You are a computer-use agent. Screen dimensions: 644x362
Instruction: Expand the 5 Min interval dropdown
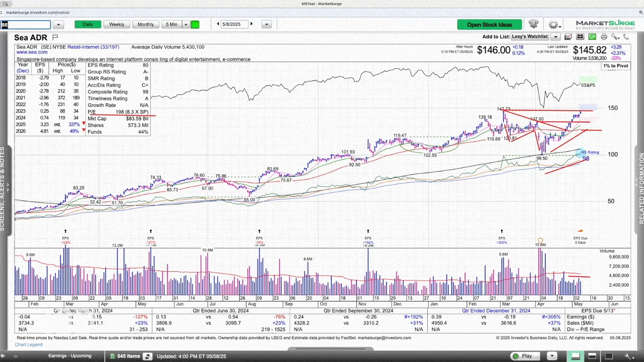coord(186,24)
